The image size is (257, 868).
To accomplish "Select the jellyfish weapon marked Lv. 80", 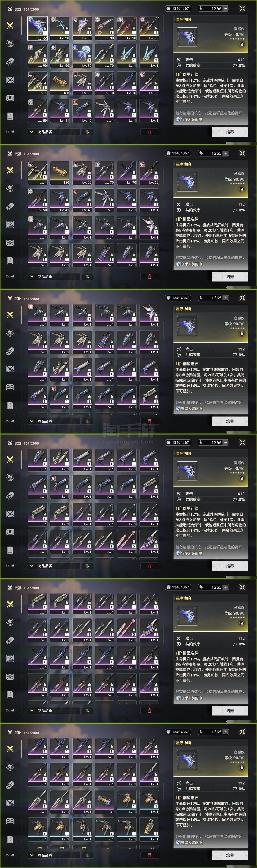I will tap(82, 56).
